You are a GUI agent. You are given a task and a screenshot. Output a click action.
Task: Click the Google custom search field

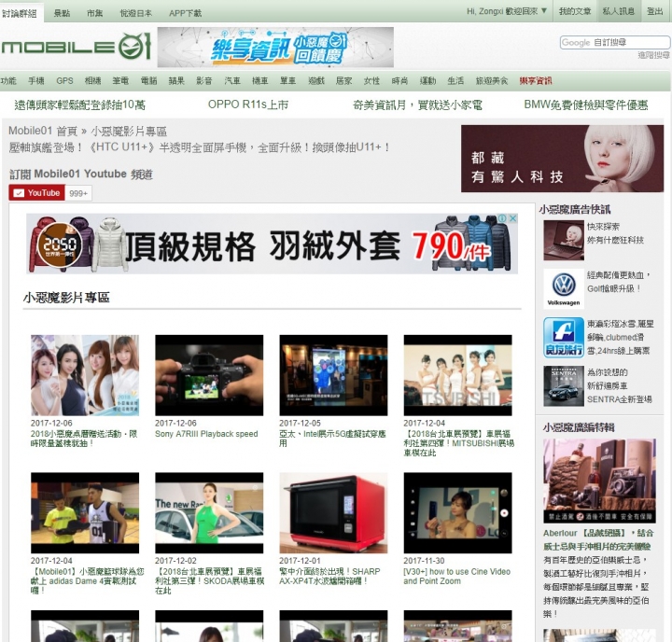tap(614, 42)
